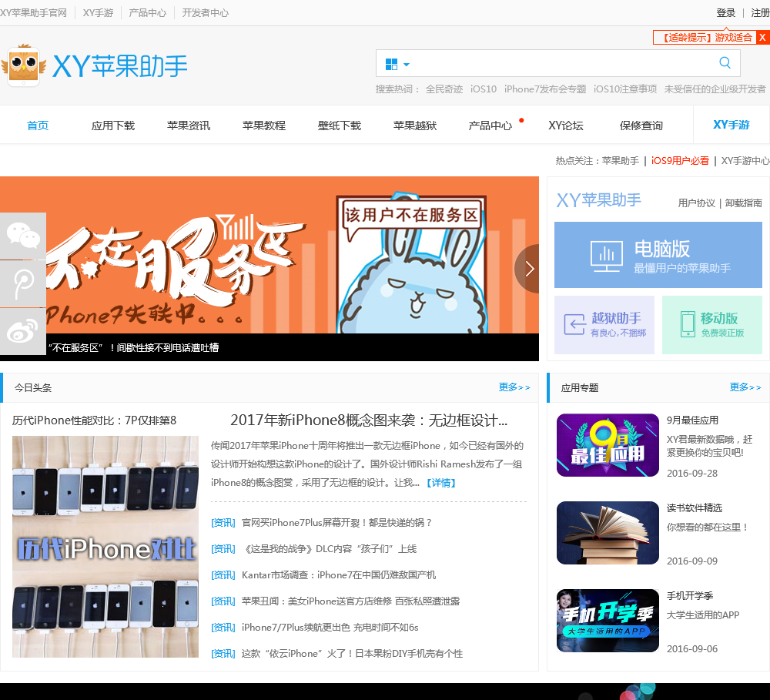Open the 壁纸下载 navigation tab

340,126
